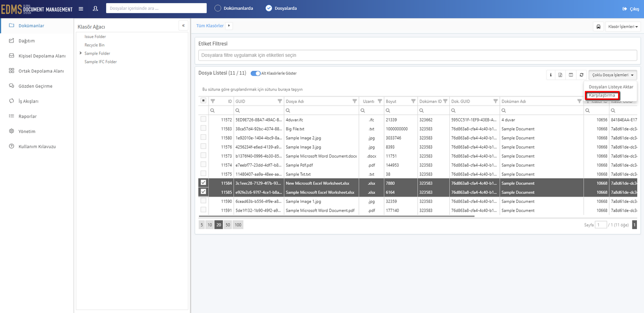Image resolution: width=644 pixels, height=313 pixels.
Task: Check the row for 4duvar.ifc
Action: pyautogui.click(x=204, y=120)
